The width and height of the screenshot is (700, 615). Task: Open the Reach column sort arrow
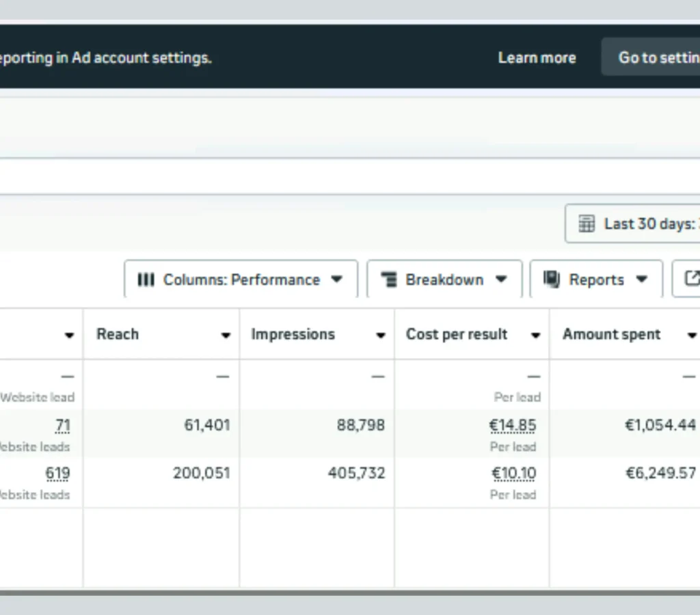[x=226, y=336]
